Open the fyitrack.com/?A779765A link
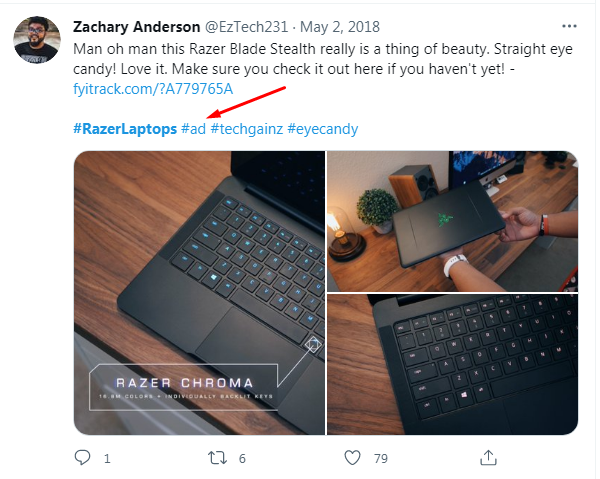600x479 pixels. coord(153,89)
